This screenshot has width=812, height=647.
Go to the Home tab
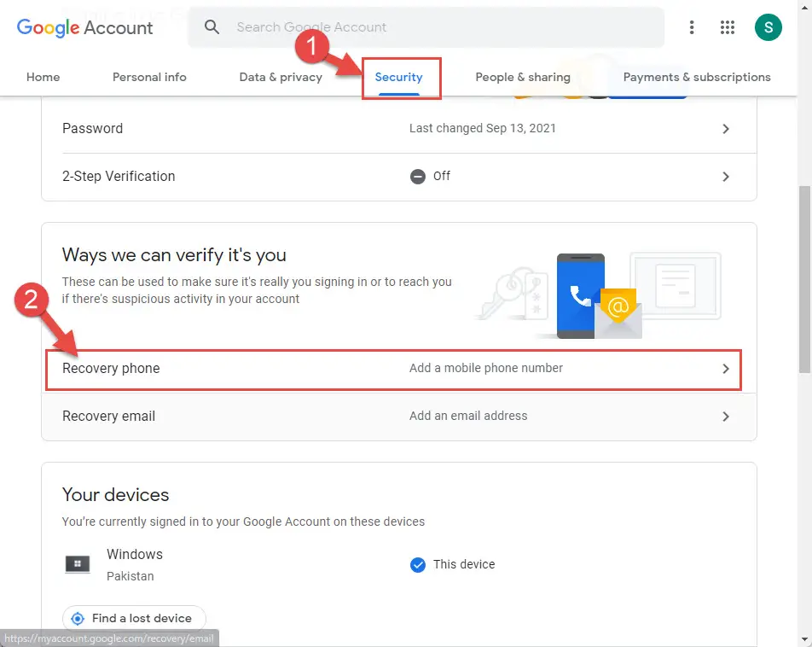[x=43, y=77]
